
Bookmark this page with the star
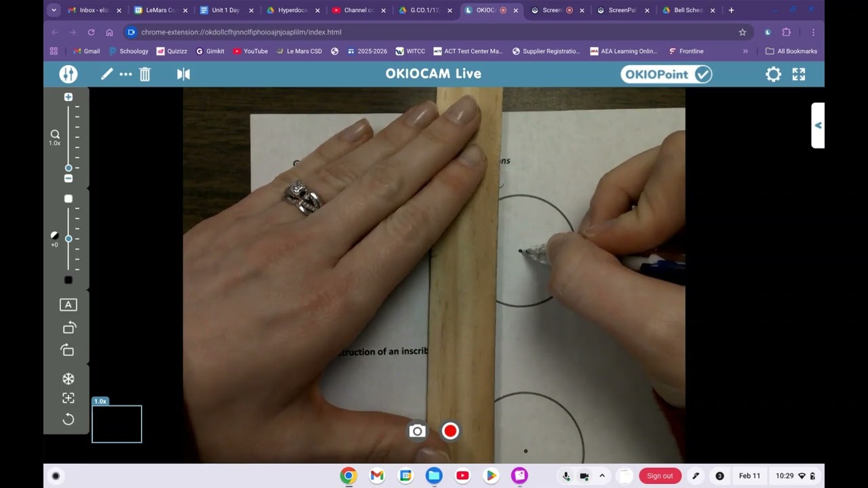pos(743,32)
